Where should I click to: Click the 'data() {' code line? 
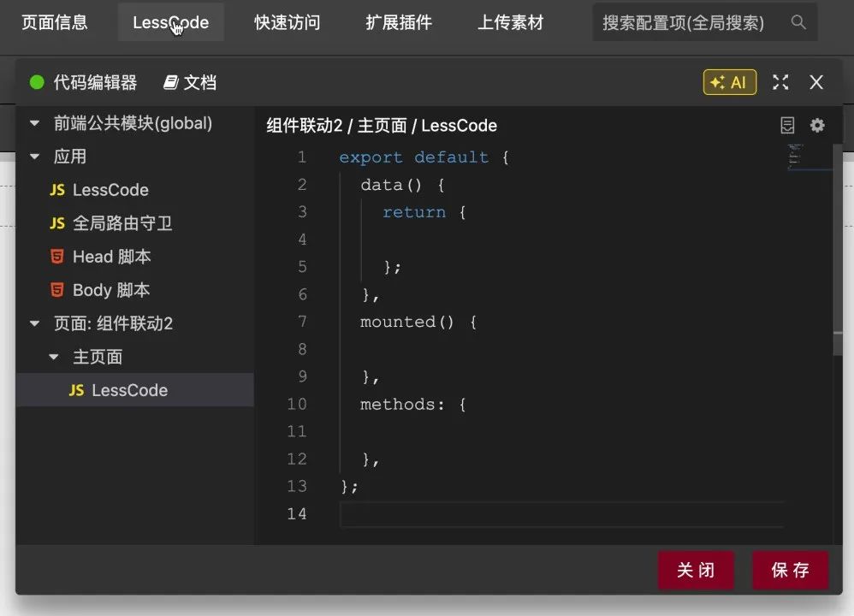(x=402, y=185)
